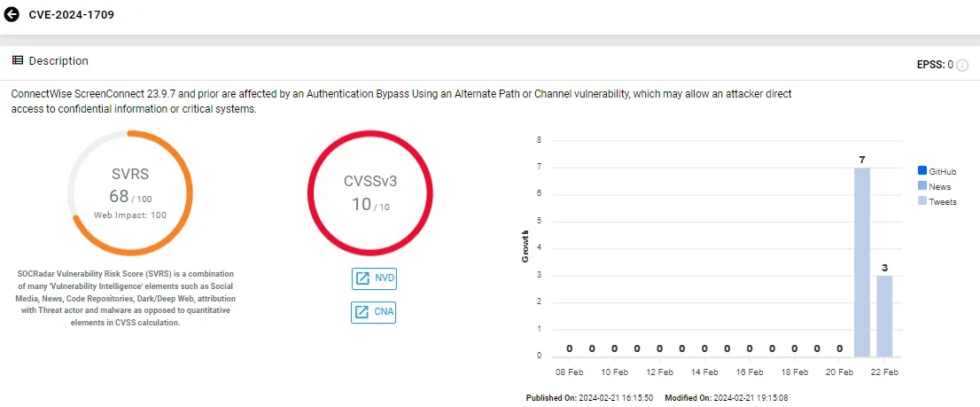Toggle News series in chart legend
980x407 pixels.
(935, 186)
